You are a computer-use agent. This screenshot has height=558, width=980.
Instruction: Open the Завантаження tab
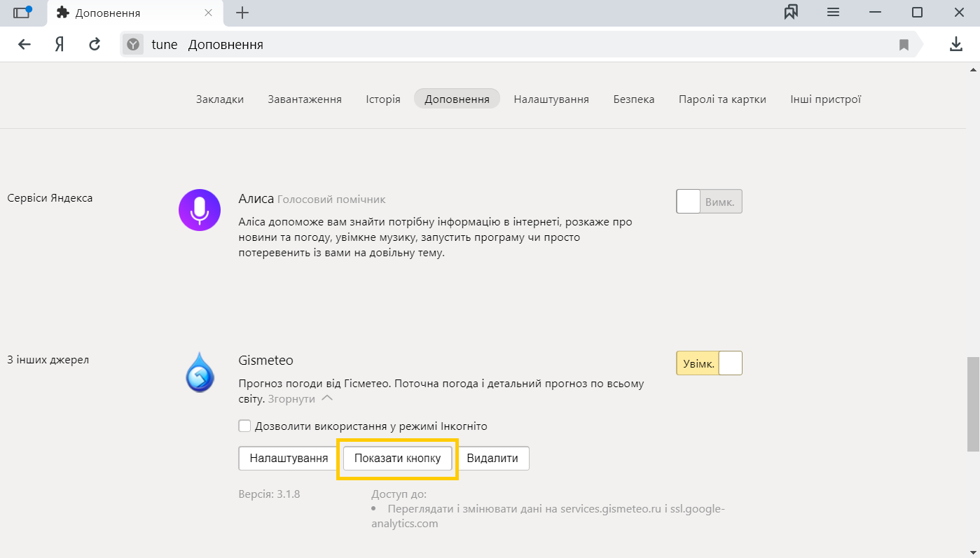tap(305, 99)
